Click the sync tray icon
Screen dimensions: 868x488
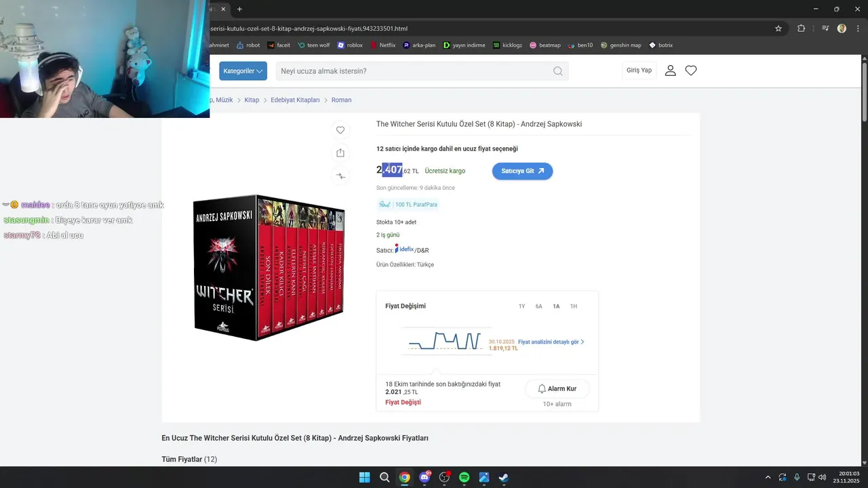[783, 477]
